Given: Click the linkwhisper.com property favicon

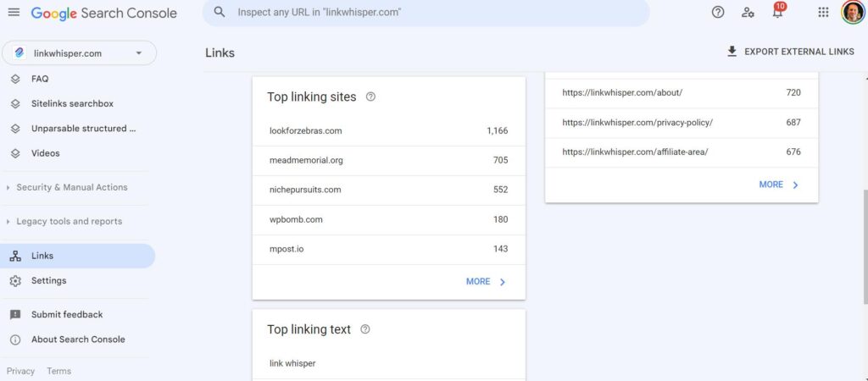Looking at the screenshot, I should point(19,53).
